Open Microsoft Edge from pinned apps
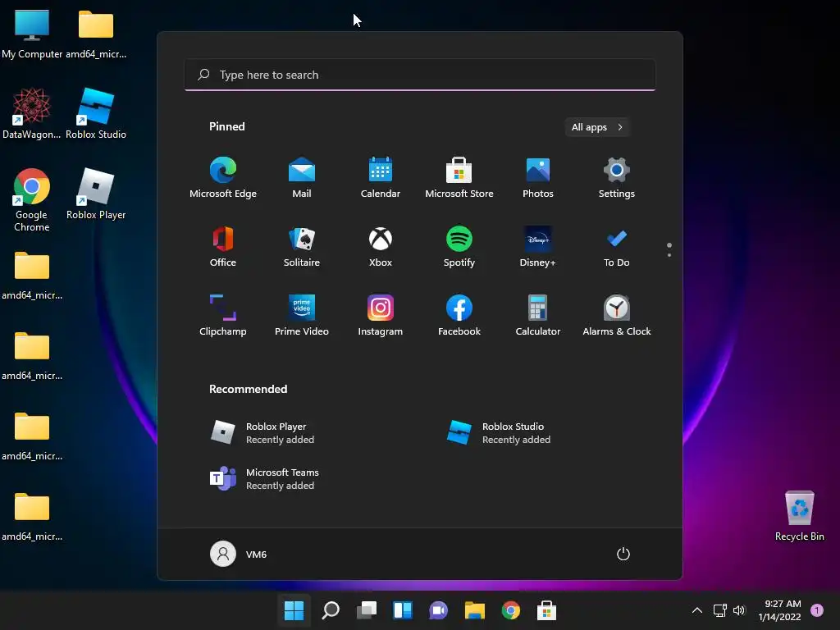The width and height of the screenshot is (840, 630). coord(223,178)
